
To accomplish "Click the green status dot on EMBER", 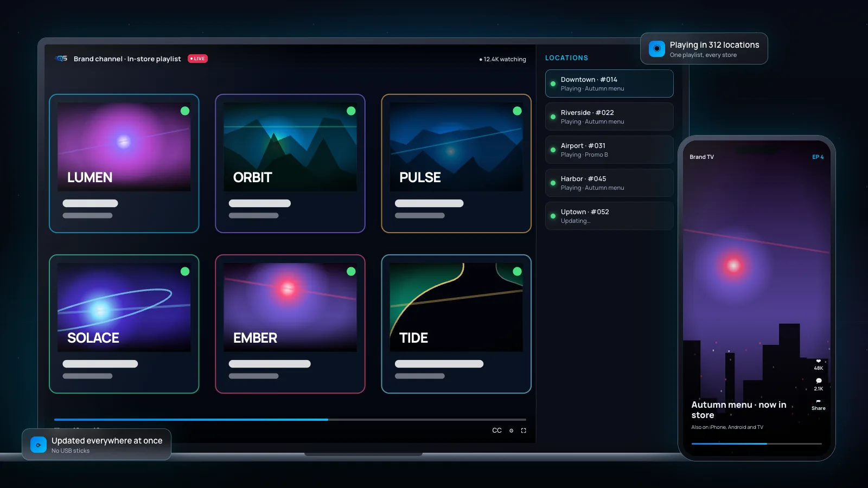I will click(351, 271).
